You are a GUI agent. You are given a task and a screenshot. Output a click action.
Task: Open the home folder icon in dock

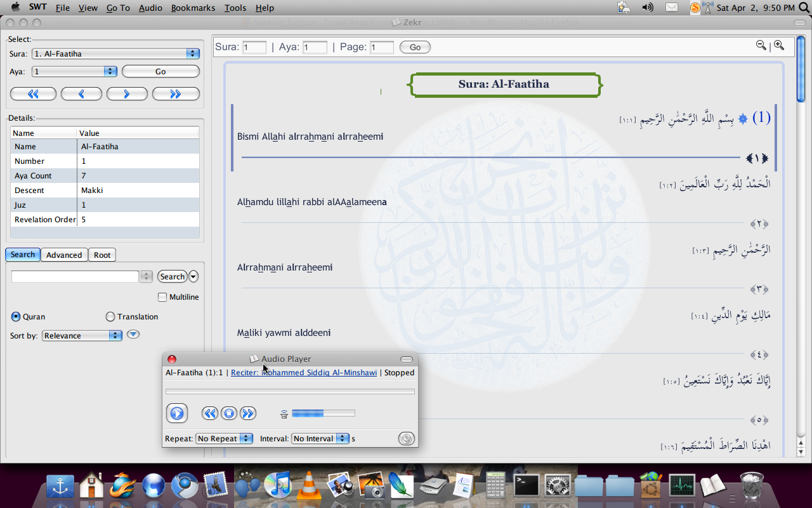tap(92, 486)
